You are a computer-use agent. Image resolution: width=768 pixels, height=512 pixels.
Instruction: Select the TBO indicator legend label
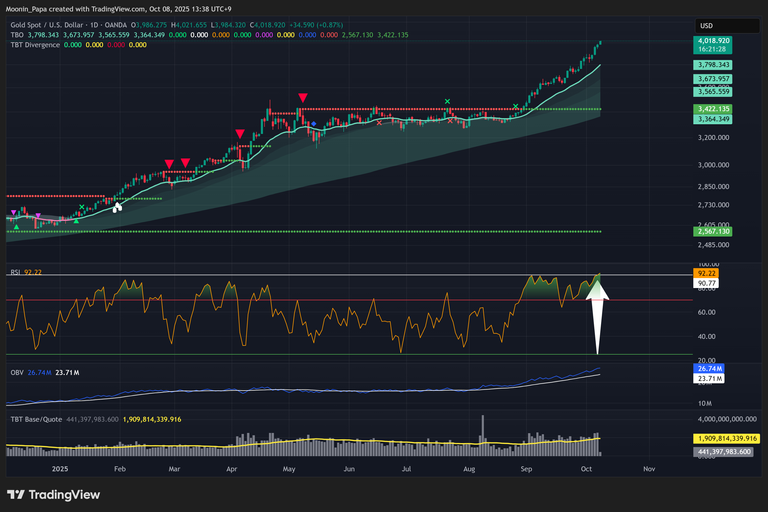[18, 33]
